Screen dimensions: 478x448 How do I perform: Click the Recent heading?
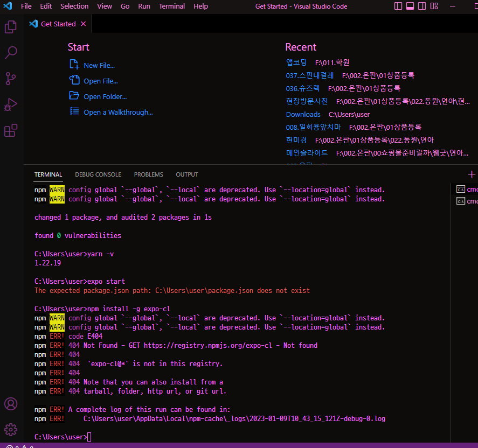[x=301, y=47]
